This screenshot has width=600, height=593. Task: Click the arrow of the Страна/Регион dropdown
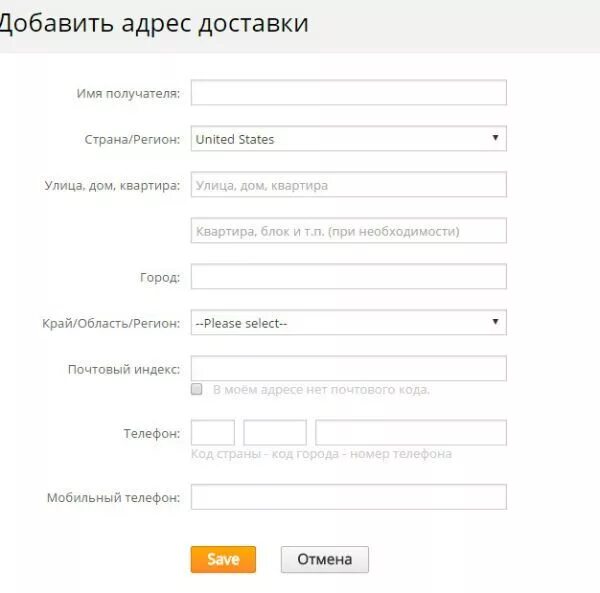coord(495,138)
